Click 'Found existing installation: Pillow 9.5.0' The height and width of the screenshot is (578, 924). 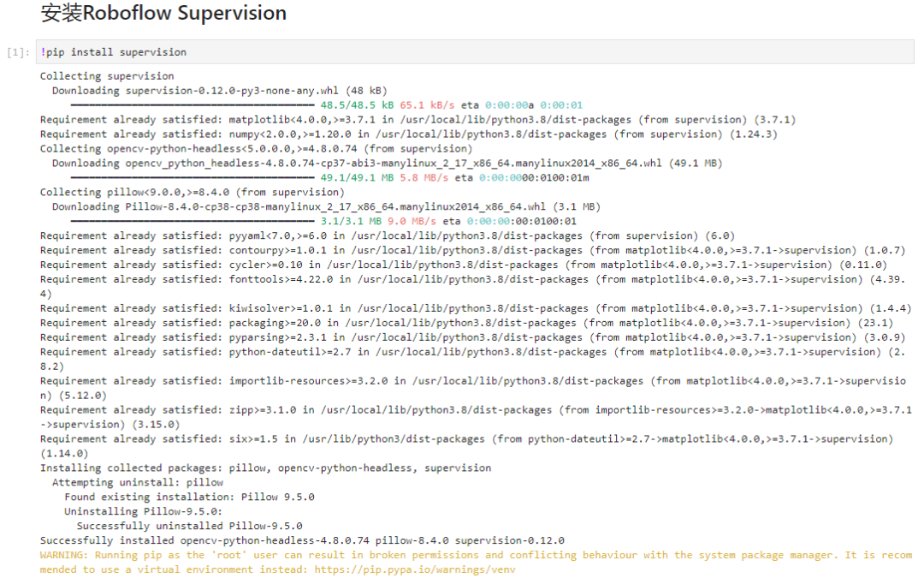189,498
